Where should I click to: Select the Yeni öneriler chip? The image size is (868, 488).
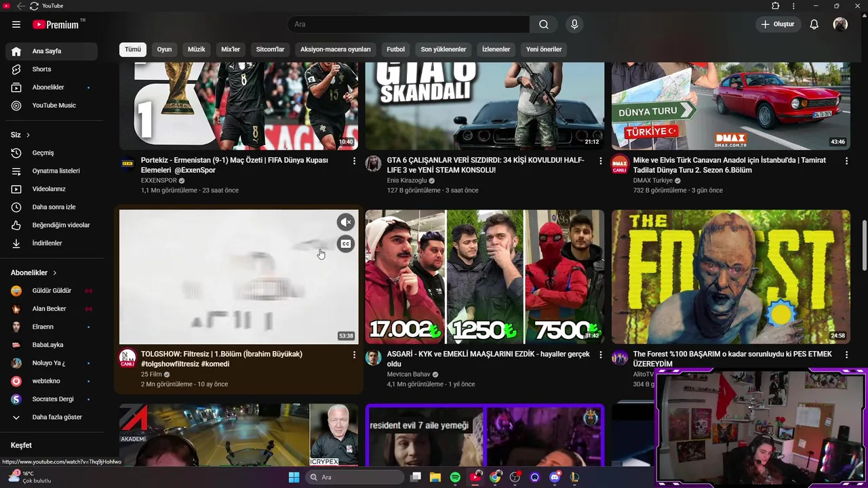(544, 49)
